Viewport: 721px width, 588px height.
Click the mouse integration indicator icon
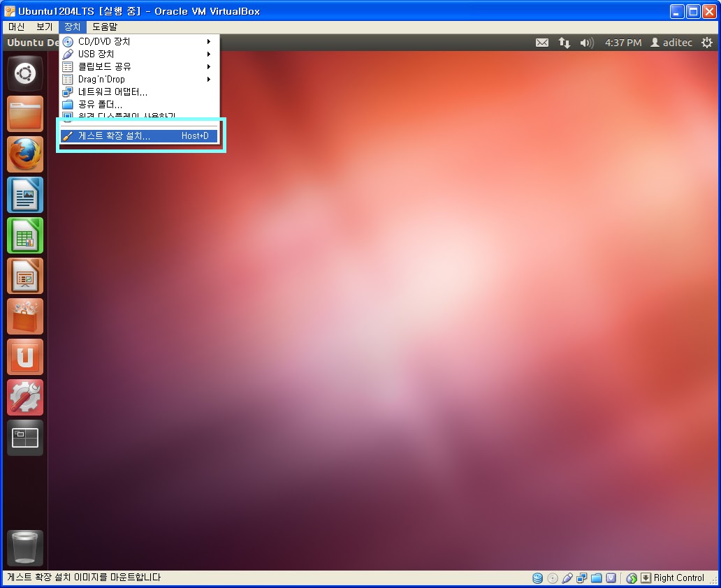[631, 578]
